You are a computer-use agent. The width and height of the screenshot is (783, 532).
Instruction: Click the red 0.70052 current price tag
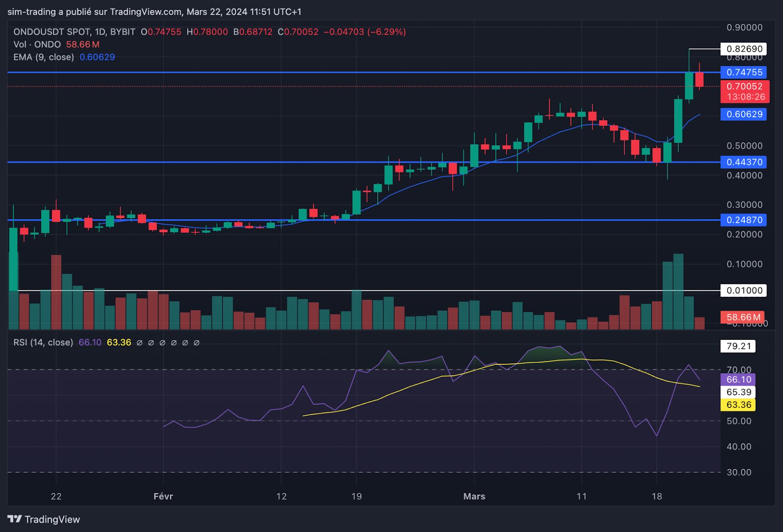744,87
